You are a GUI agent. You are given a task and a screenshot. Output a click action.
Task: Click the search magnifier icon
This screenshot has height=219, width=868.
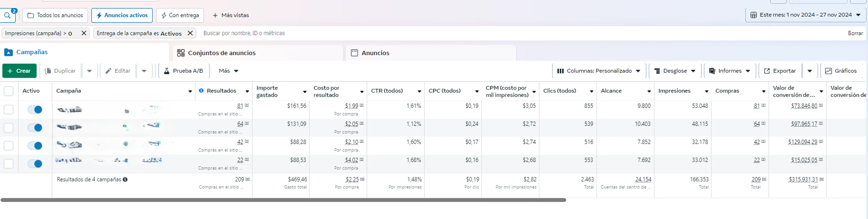point(7,16)
